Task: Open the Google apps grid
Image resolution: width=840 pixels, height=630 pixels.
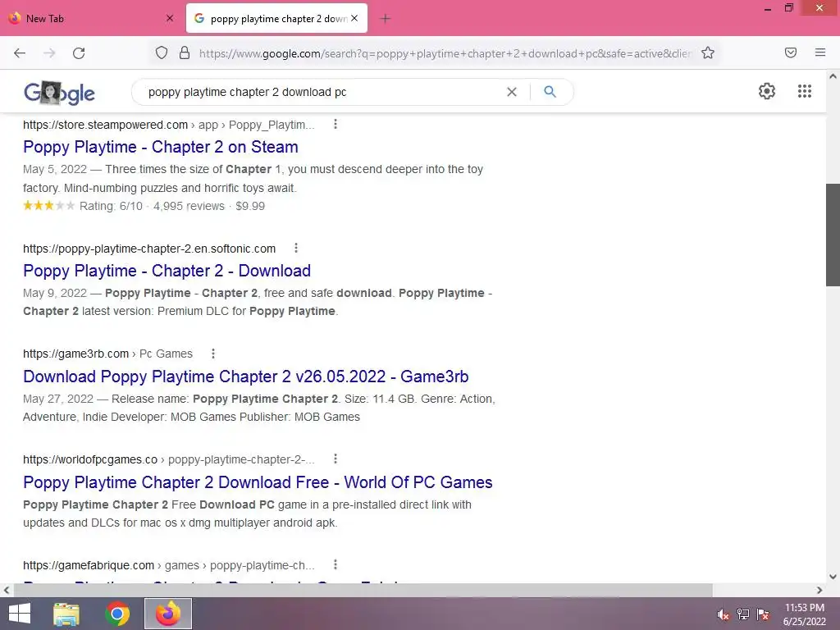Action: 804,91
